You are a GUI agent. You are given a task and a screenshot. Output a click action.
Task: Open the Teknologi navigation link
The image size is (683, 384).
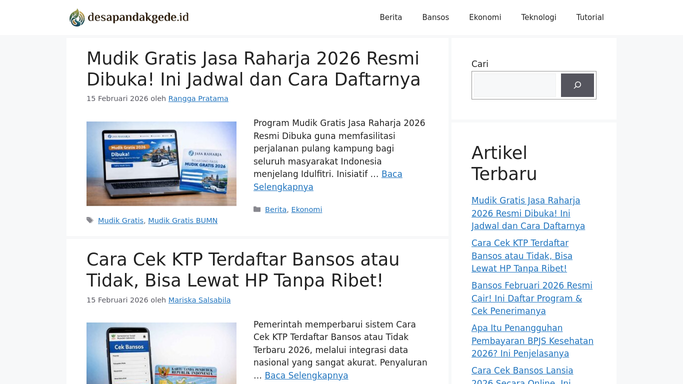point(539,17)
